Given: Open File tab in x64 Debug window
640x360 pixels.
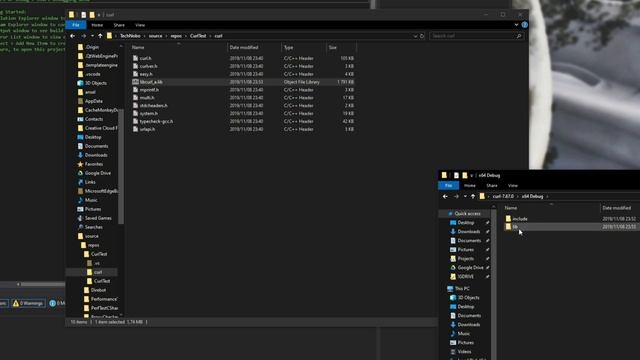Looking at the screenshot, I should coord(449,186).
